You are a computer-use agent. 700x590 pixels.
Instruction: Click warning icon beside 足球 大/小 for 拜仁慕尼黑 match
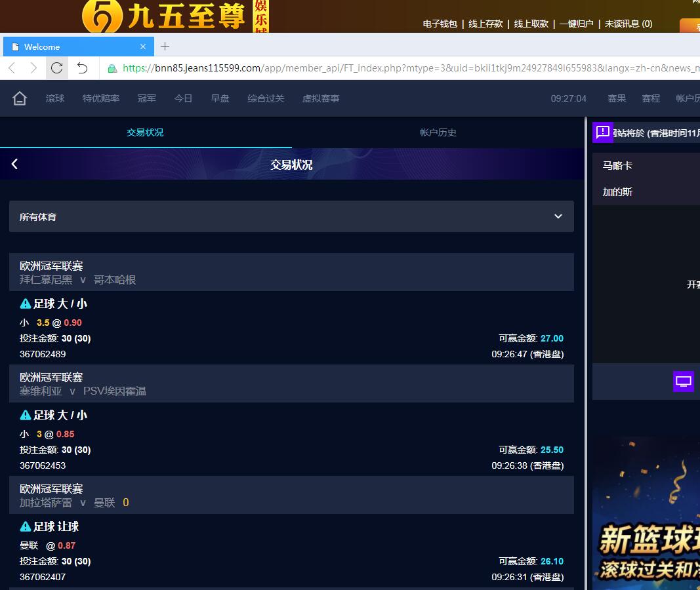(x=26, y=304)
